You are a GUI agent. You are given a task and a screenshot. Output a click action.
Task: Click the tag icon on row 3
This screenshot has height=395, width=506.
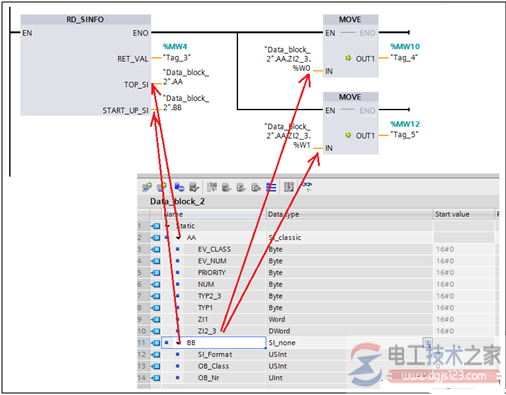pyautogui.click(x=155, y=249)
